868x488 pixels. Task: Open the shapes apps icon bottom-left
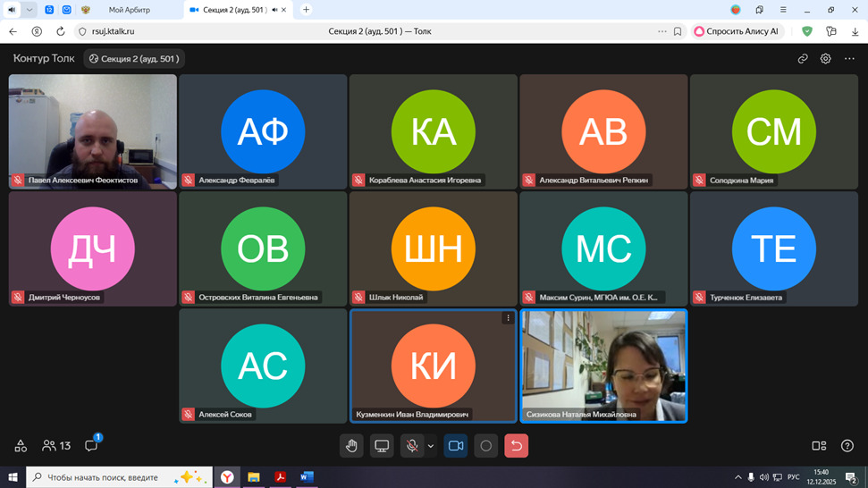click(21, 445)
